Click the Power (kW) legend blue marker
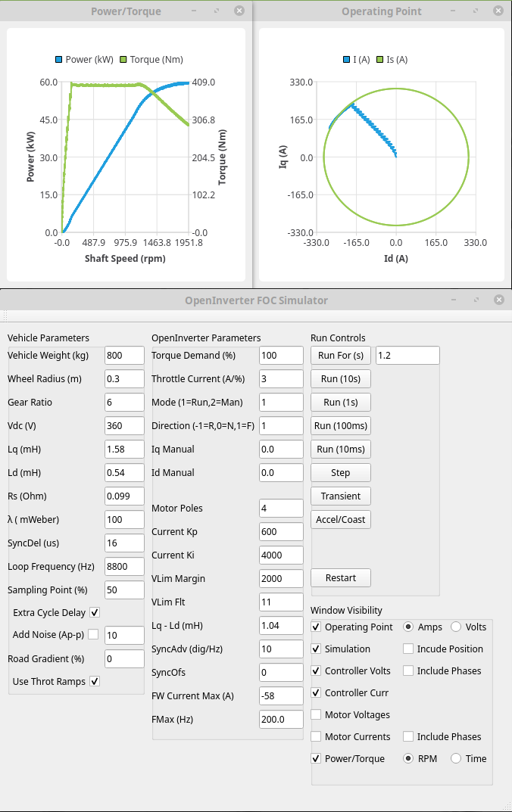This screenshot has height=812, width=512. (58, 60)
